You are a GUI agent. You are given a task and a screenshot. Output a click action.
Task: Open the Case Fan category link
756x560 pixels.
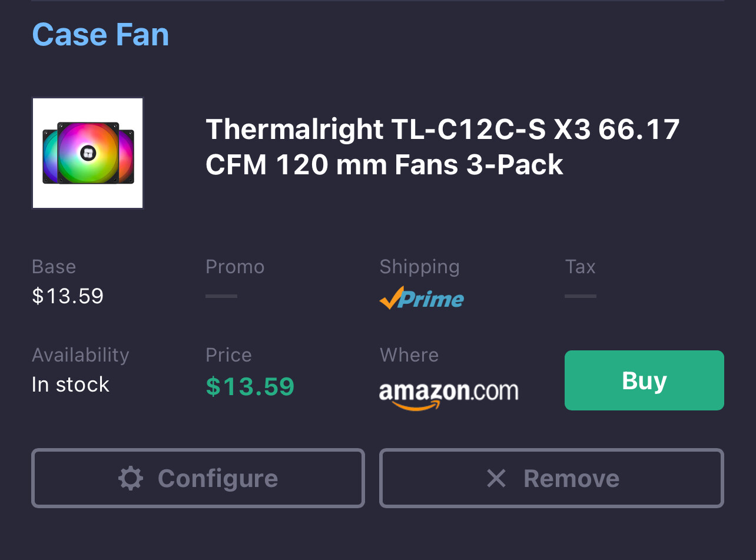(x=101, y=34)
